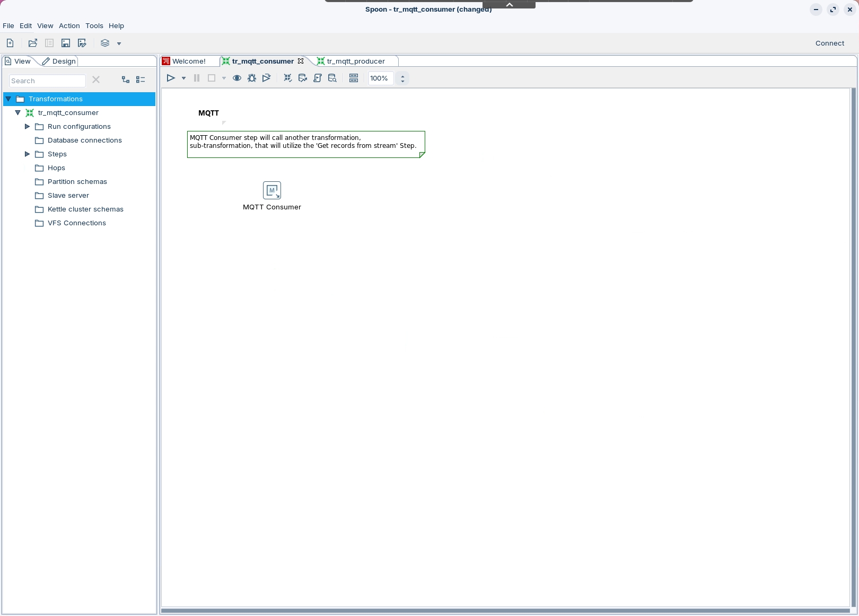Click the Explore database icon

[332, 78]
